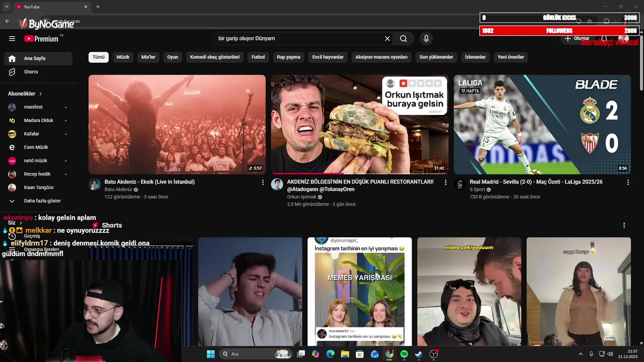Select the Futbol filter chip
644x362 pixels.
click(258, 57)
